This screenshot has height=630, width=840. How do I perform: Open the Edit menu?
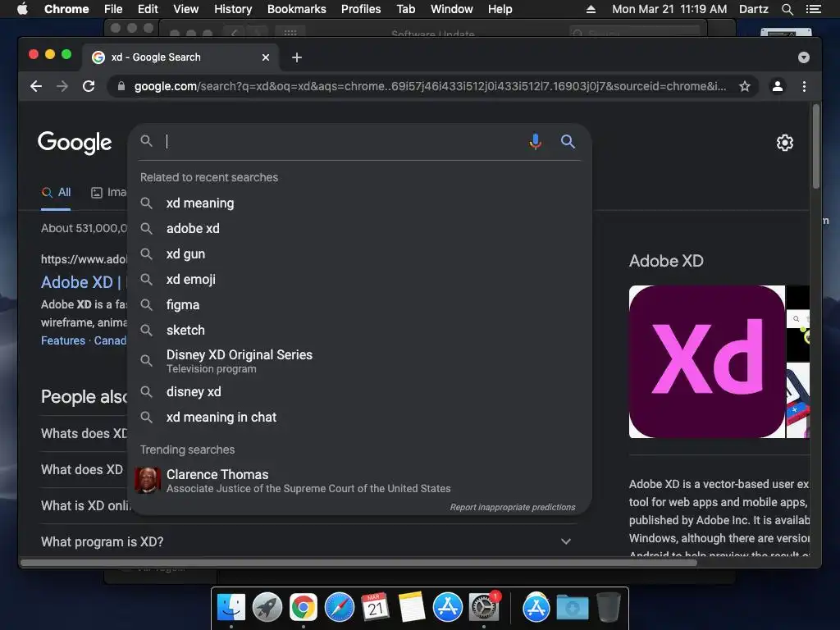pyautogui.click(x=148, y=9)
